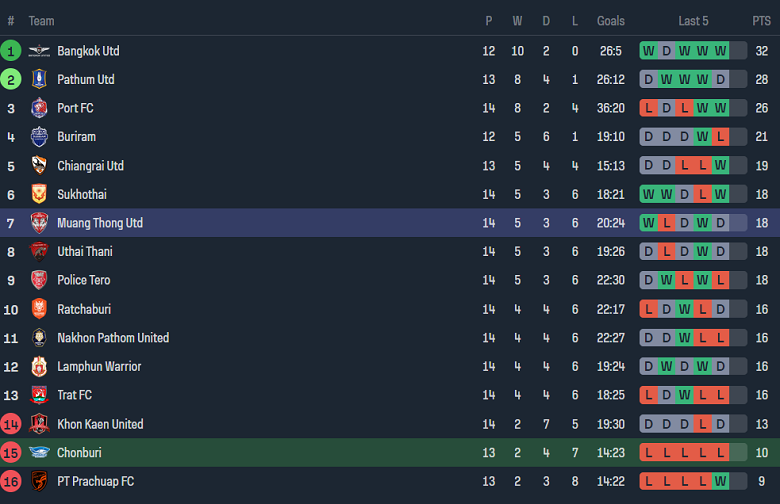Open the Police Tero team link
The height and width of the screenshot is (504, 780).
point(84,280)
